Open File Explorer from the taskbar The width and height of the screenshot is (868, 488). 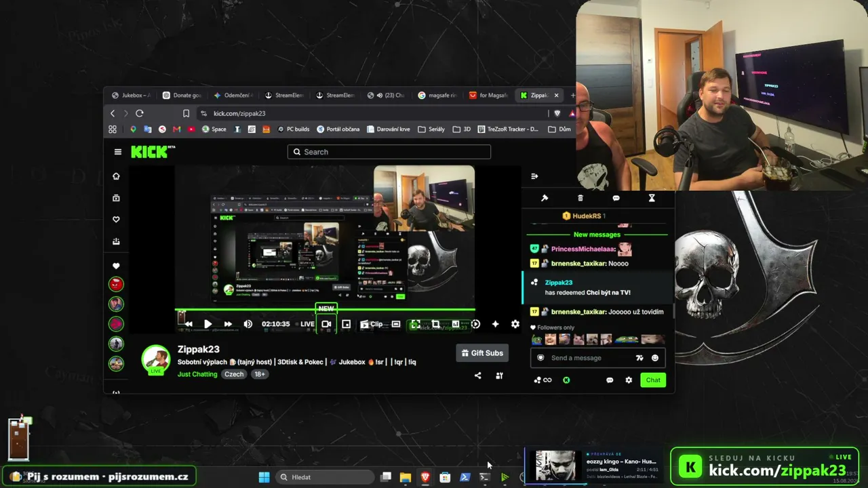click(406, 477)
